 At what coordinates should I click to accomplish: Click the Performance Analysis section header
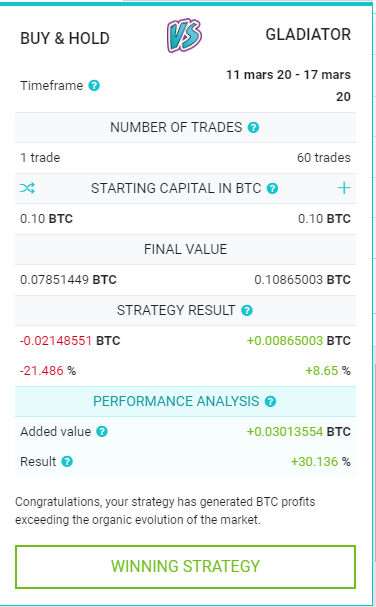[x=185, y=401]
